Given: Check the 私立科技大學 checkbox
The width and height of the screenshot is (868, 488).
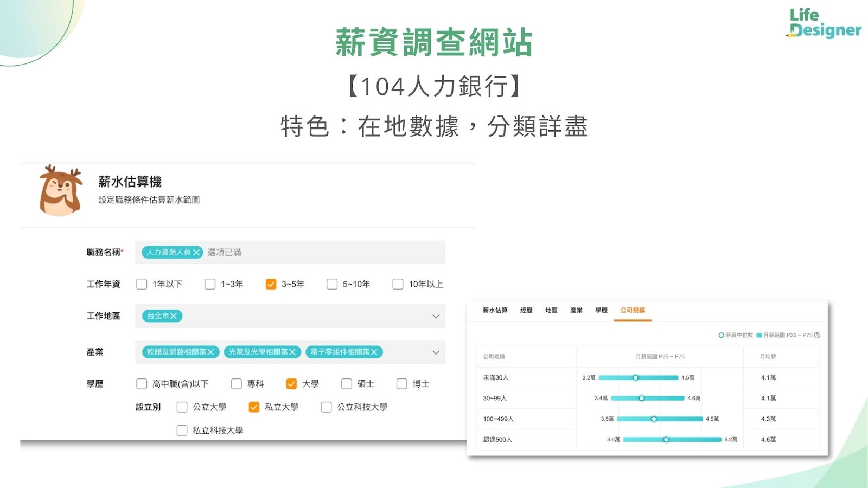Looking at the screenshot, I should click(x=182, y=431).
